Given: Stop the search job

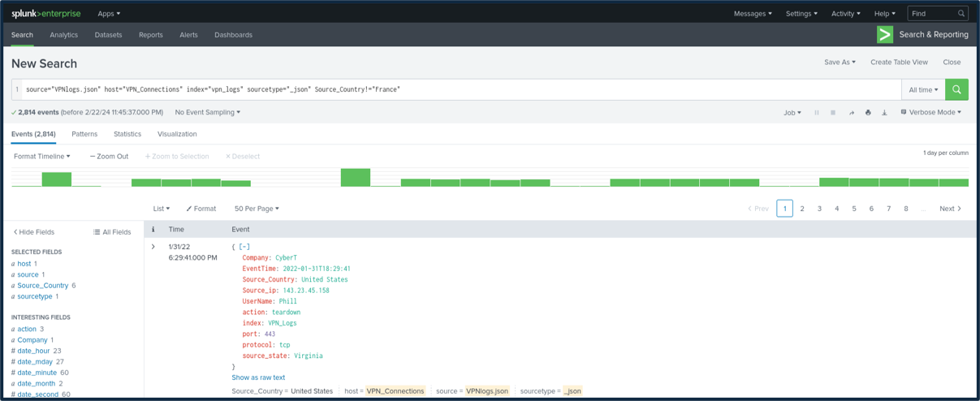Looking at the screenshot, I should pyautogui.click(x=833, y=113).
